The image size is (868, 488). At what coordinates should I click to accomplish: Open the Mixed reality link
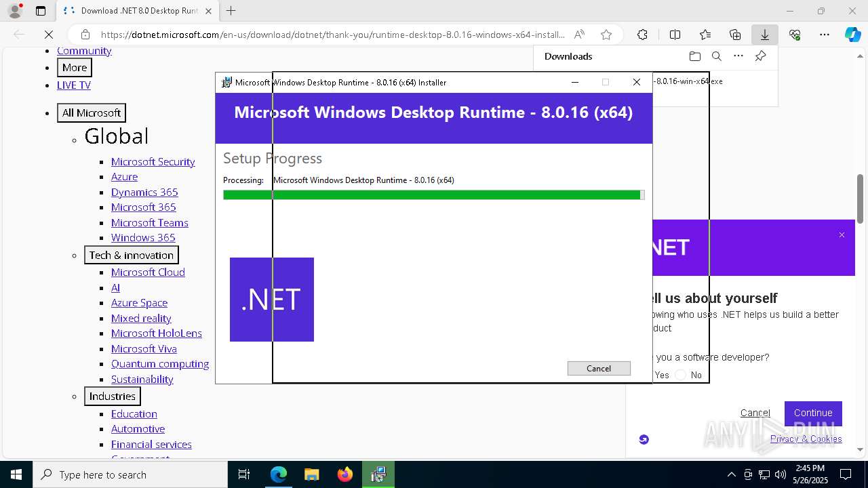[x=141, y=318]
